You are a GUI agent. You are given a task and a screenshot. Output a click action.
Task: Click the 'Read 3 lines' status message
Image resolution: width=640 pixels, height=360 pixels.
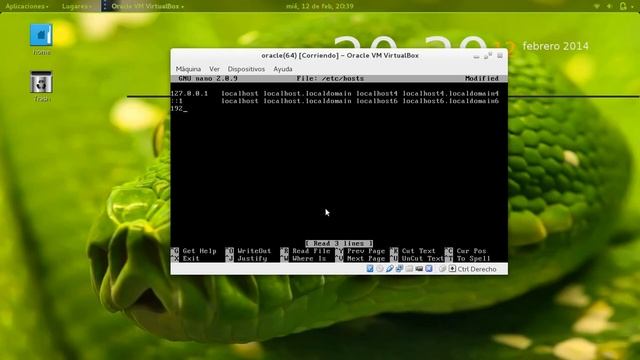pyautogui.click(x=339, y=243)
